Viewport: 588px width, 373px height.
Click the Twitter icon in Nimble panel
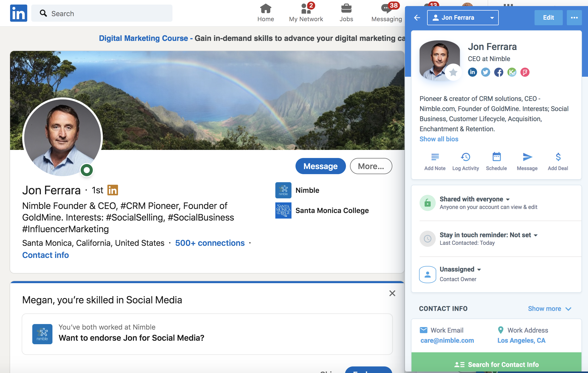point(485,72)
